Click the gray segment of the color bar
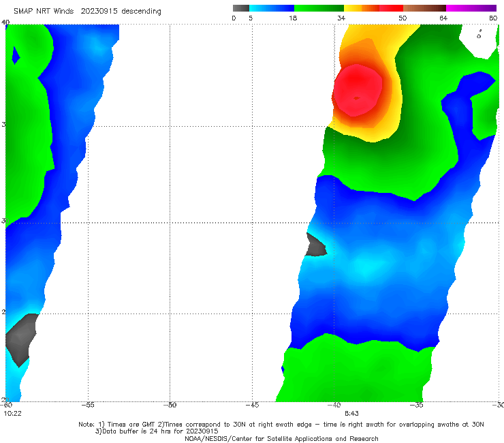This screenshot has height=443, width=504. [x=241, y=8]
